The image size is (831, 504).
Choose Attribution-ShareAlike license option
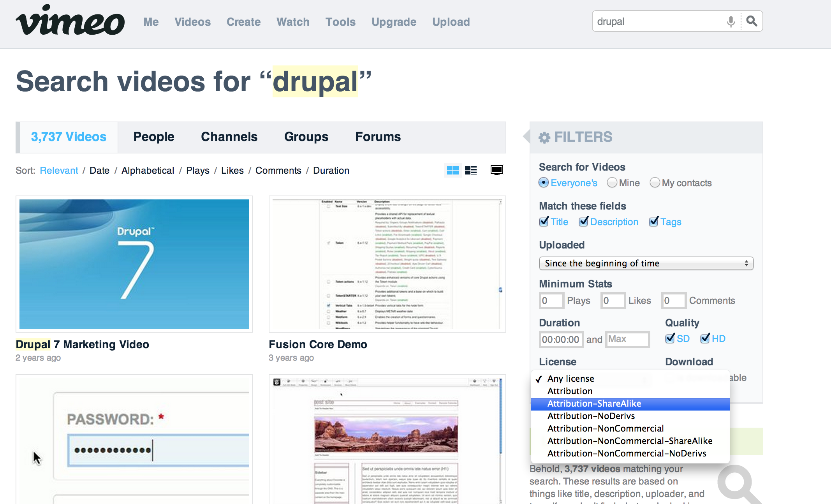click(630, 404)
